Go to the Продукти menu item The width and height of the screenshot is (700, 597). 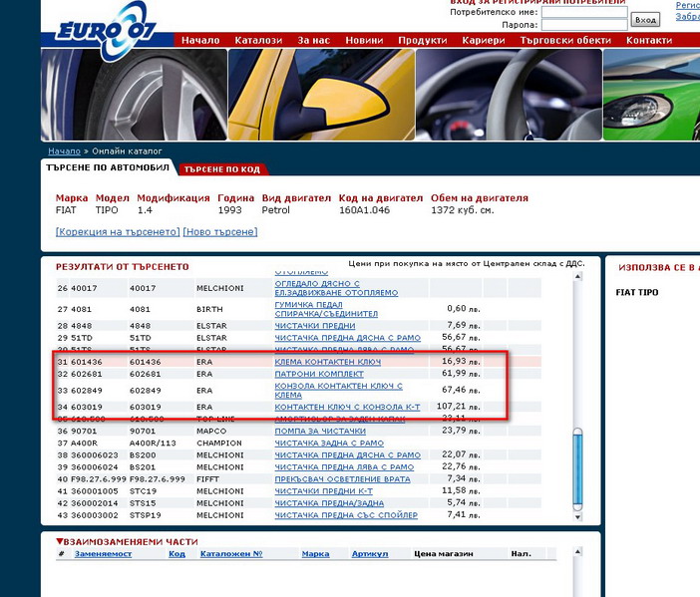422,40
